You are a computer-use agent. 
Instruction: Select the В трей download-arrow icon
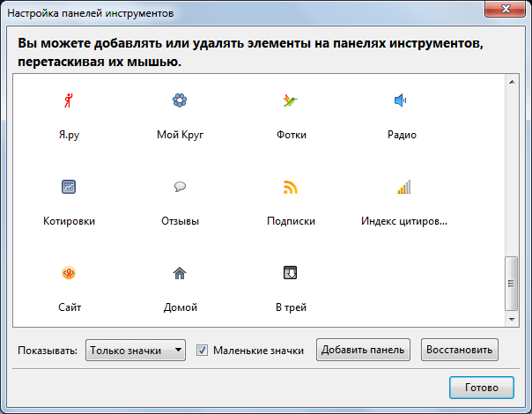(x=291, y=273)
